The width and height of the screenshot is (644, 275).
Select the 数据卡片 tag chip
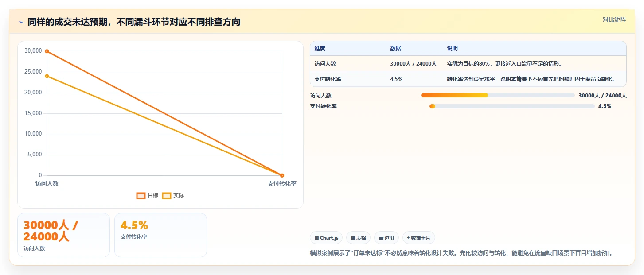[x=419, y=238]
